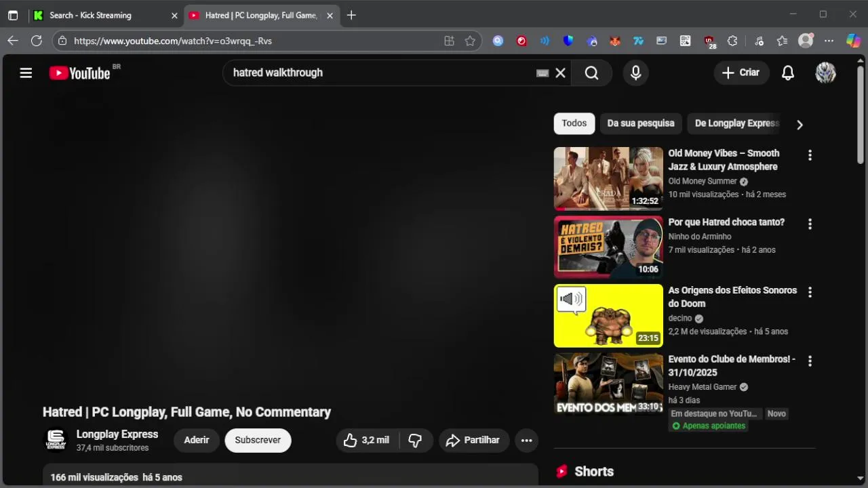Open a new browser tab
The width and height of the screenshot is (868, 488).
click(351, 15)
